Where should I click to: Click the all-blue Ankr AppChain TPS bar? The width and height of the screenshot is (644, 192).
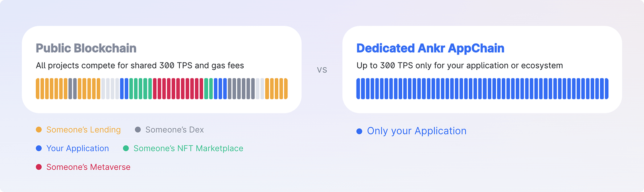(482, 88)
